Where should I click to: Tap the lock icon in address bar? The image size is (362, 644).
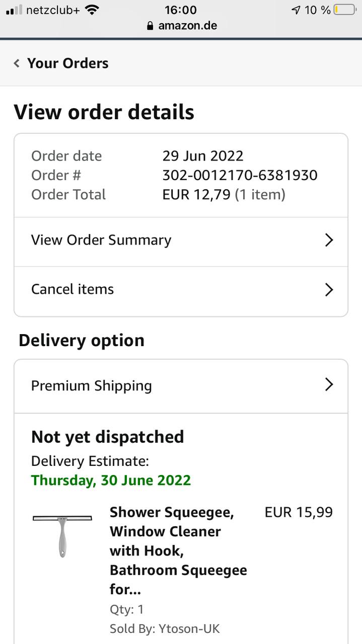150,26
